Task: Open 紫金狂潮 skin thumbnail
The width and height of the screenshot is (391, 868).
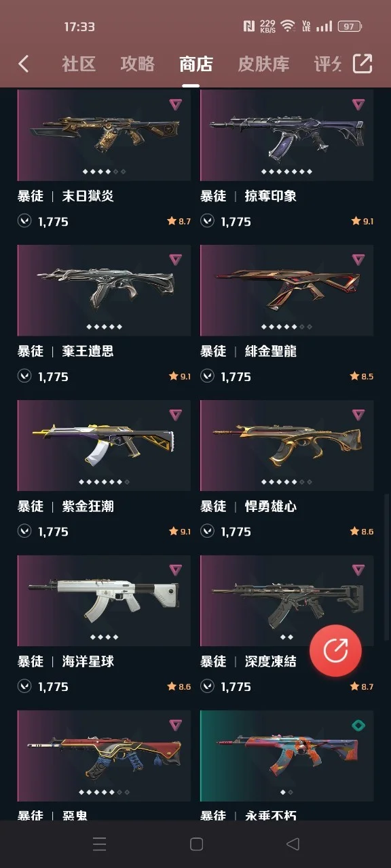Action: [104, 446]
